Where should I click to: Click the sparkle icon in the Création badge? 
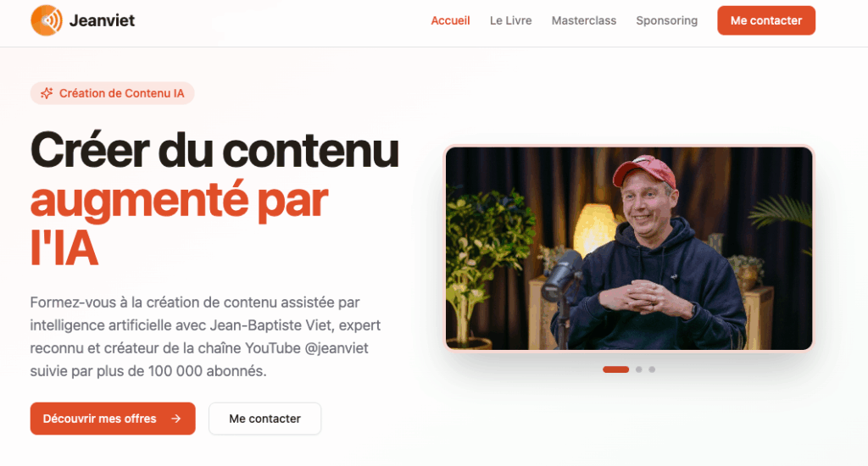(47, 93)
